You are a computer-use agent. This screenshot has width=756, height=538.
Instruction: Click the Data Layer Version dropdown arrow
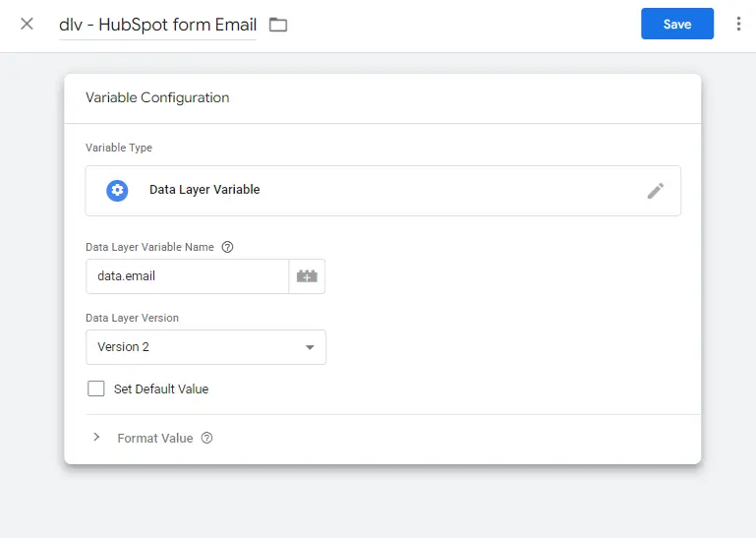pyautogui.click(x=310, y=347)
